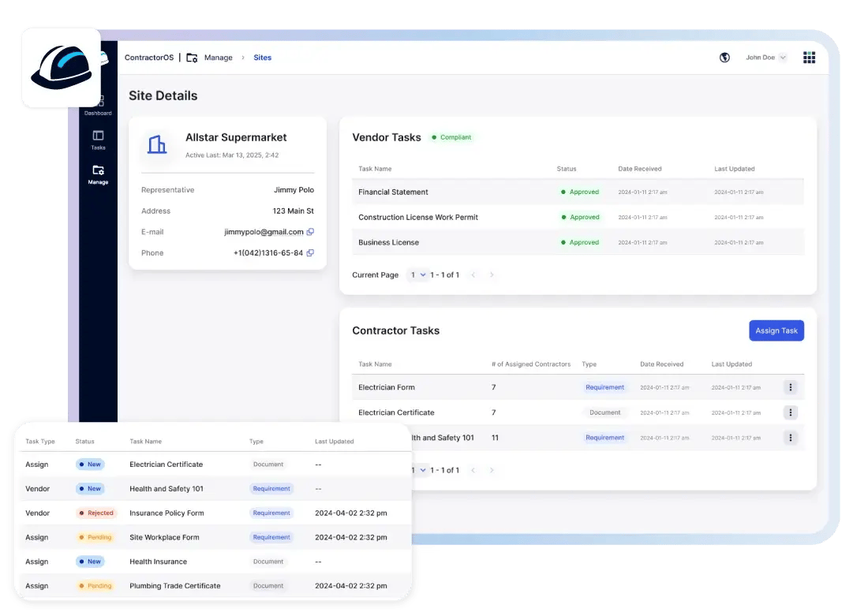Open the Contractor Tasks page number dropdown
Viewport: 853px width, 616px height.
419,470
